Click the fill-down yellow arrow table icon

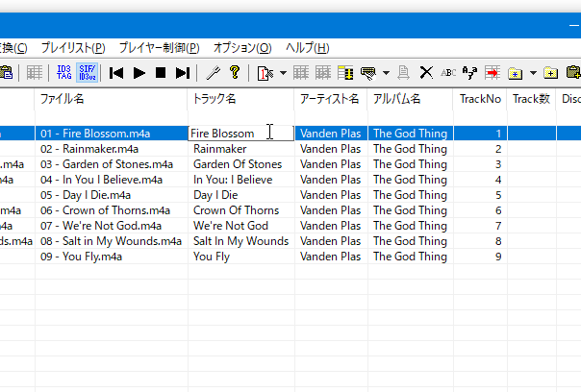click(x=345, y=73)
